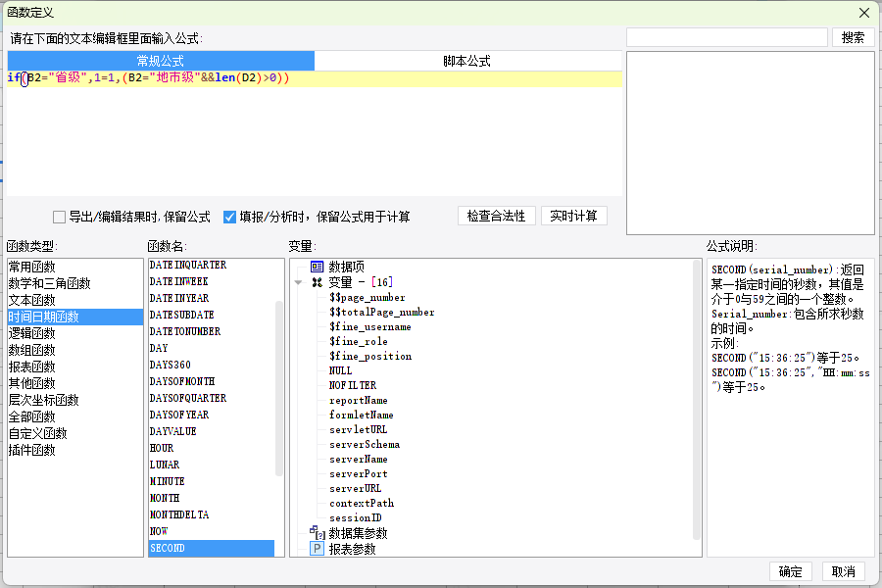
Task: Select 全部函数 category
Action: pyautogui.click(x=74, y=416)
